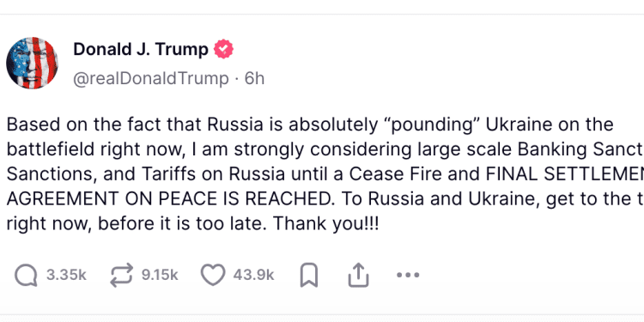
Task: Click the ReTruth repost arrows icon
Action: coord(122,275)
